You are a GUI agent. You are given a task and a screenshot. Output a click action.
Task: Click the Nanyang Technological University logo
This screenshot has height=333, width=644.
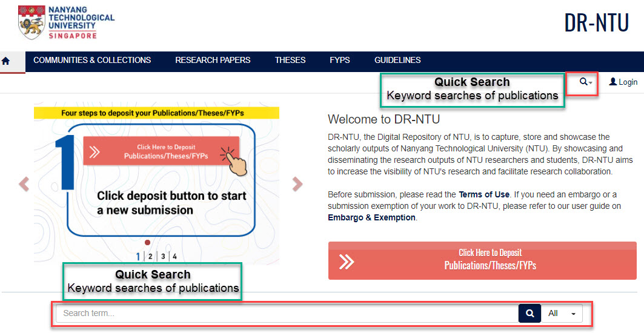click(67, 22)
